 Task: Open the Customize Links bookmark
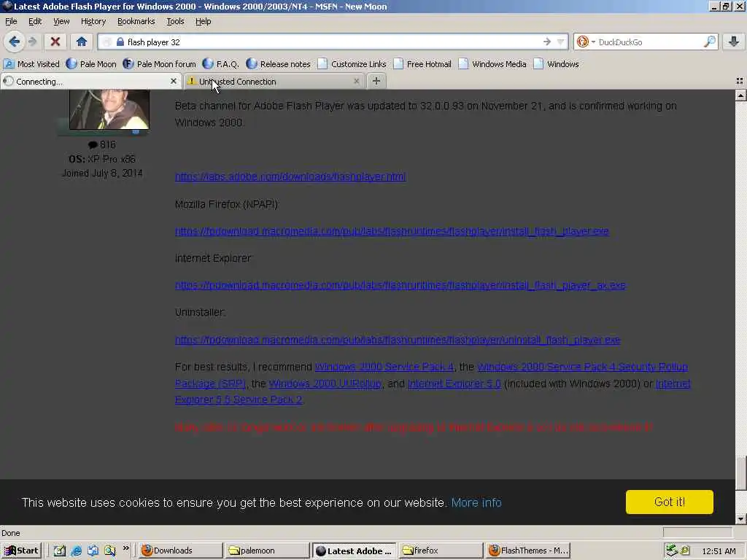(352, 64)
